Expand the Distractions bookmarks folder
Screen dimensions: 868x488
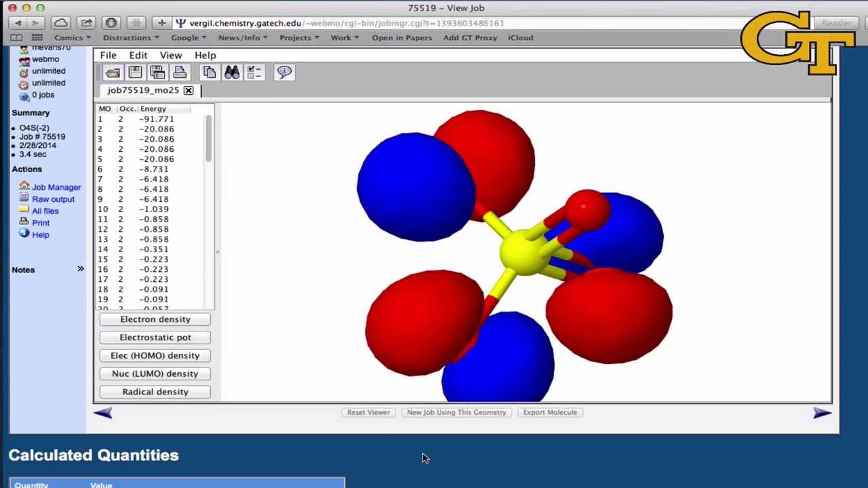point(131,38)
